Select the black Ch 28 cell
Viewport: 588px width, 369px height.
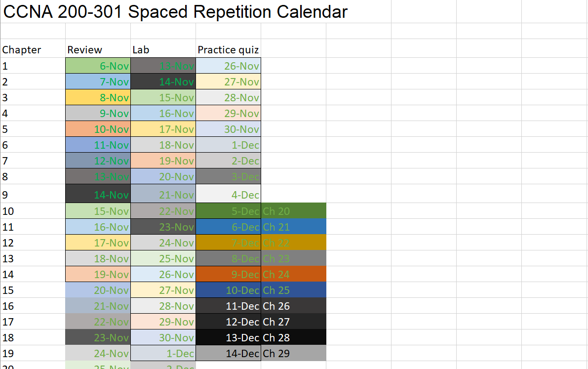tap(293, 337)
